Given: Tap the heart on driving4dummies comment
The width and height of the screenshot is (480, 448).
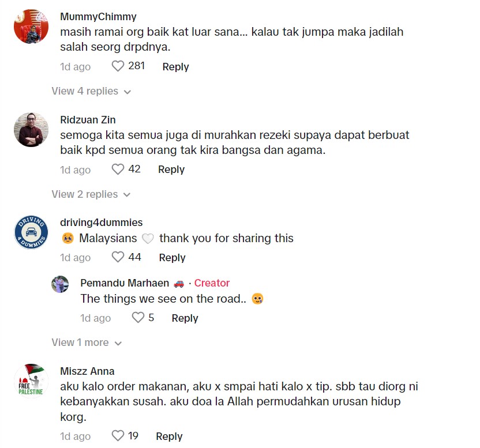Looking at the screenshot, I should pyautogui.click(x=118, y=257).
